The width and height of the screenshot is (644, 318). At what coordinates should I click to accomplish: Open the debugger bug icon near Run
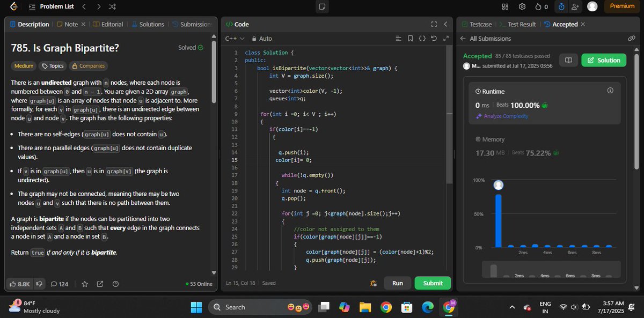(x=373, y=283)
